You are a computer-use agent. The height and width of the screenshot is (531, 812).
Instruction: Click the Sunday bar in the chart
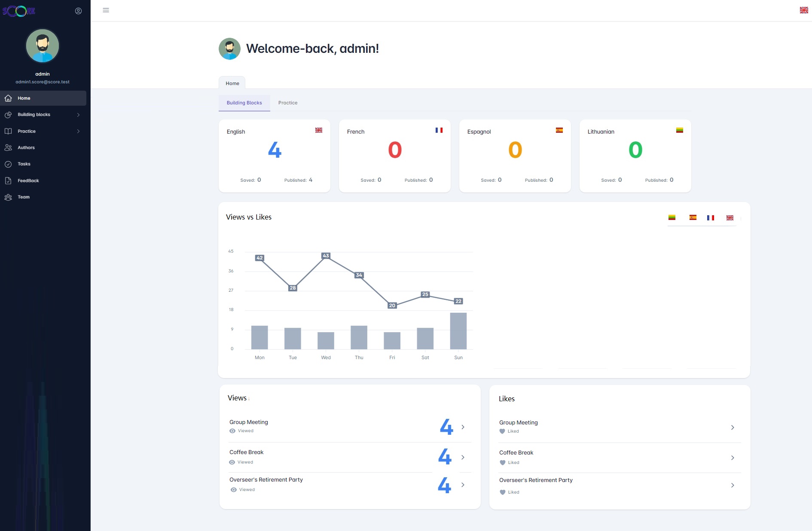(458, 331)
